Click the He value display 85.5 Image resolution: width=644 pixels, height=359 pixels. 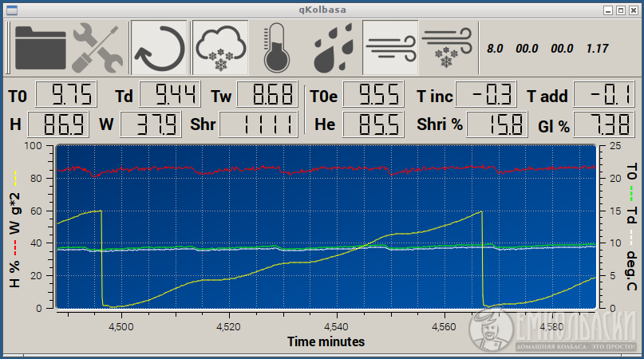pos(373,124)
